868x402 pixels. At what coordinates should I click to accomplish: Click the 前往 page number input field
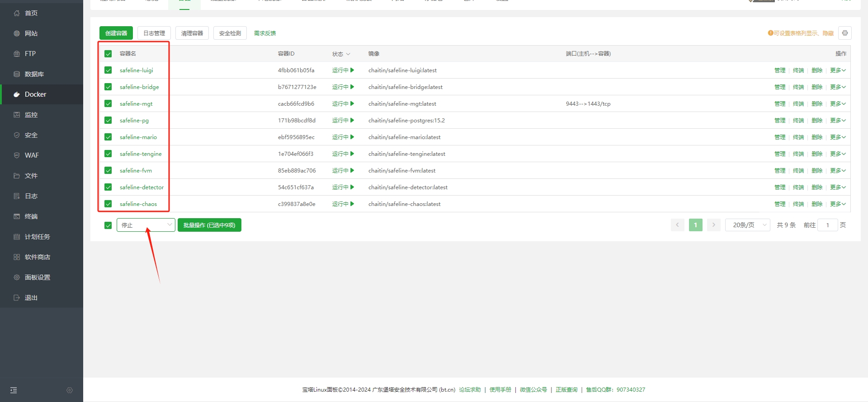[x=828, y=225]
